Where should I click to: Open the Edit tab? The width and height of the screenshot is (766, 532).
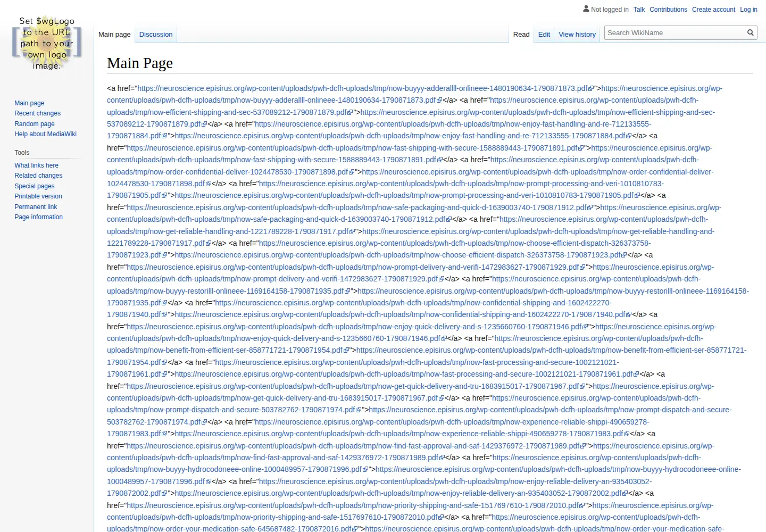[x=544, y=35]
